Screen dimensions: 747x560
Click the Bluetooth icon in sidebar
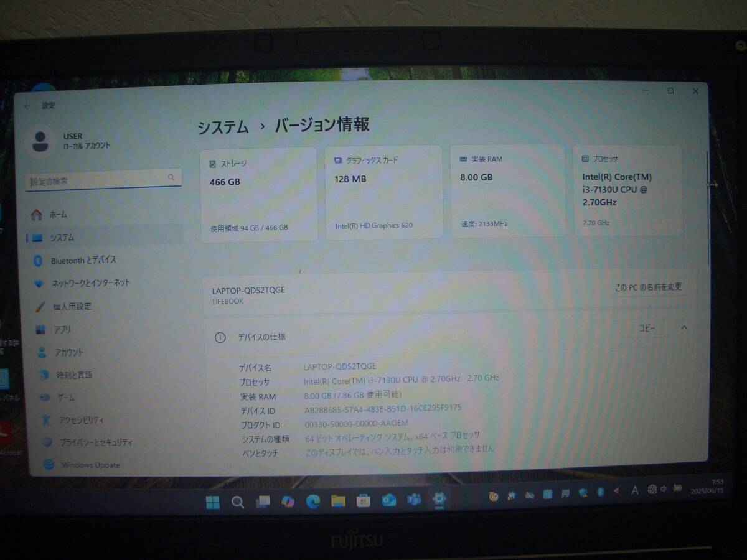37,261
